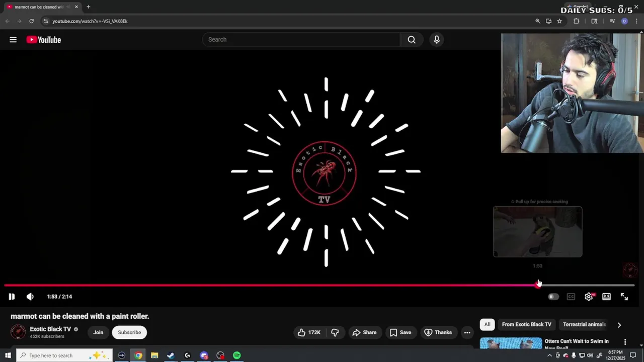Select the From Exotic Black TV chip
Viewport: 644px width, 362px height.
coord(526,324)
